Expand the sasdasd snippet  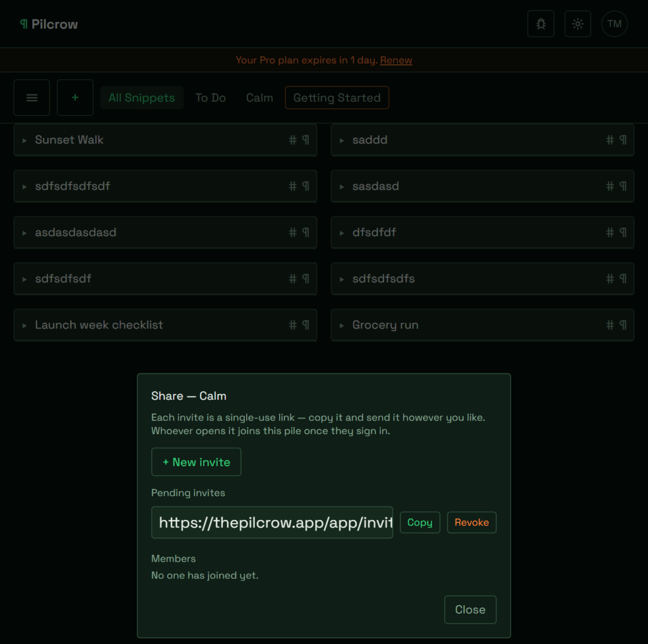point(342,187)
